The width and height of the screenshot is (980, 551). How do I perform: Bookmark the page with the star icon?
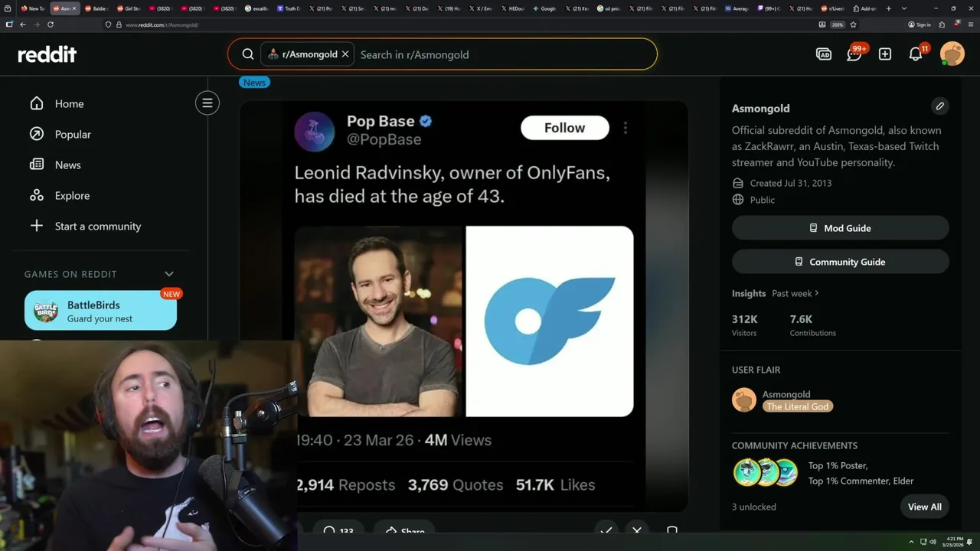click(853, 24)
